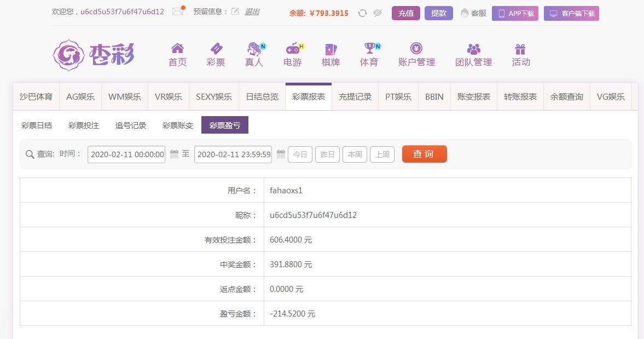Hide balance with eye icon
Screen dimensions: 644x339
click(378, 13)
